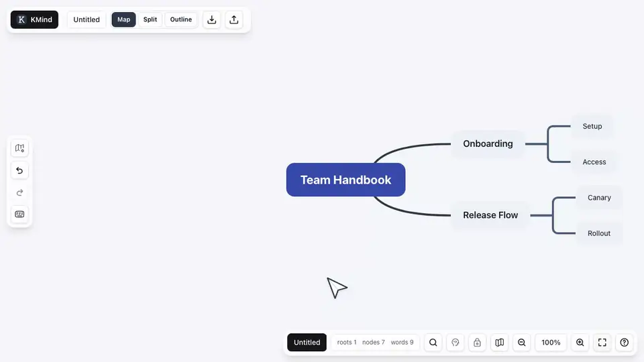Click the KMind logo button
Image resolution: width=644 pixels, height=362 pixels.
pyautogui.click(x=34, y=19)
